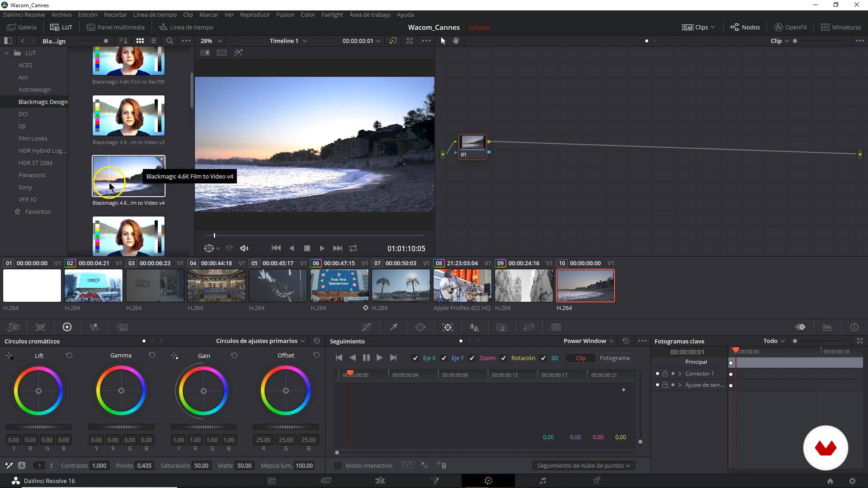Show the Keyframes panel icon
Image resolution: width=868 pixels, height=488 pixels.
[800, 327]
